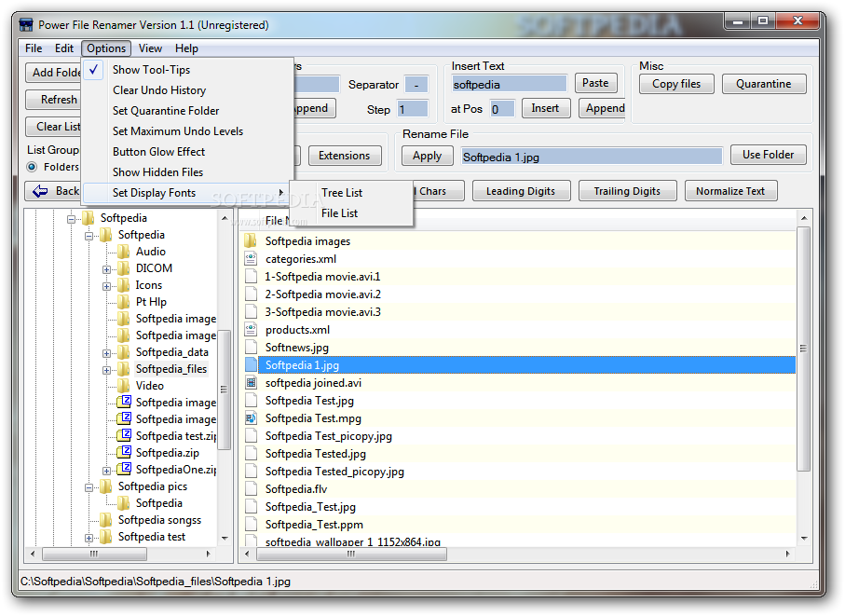Image resolution: width=845 pixels, height=616 pixels.
Task: Expand the Icons tree node
Action: point(107,286)
